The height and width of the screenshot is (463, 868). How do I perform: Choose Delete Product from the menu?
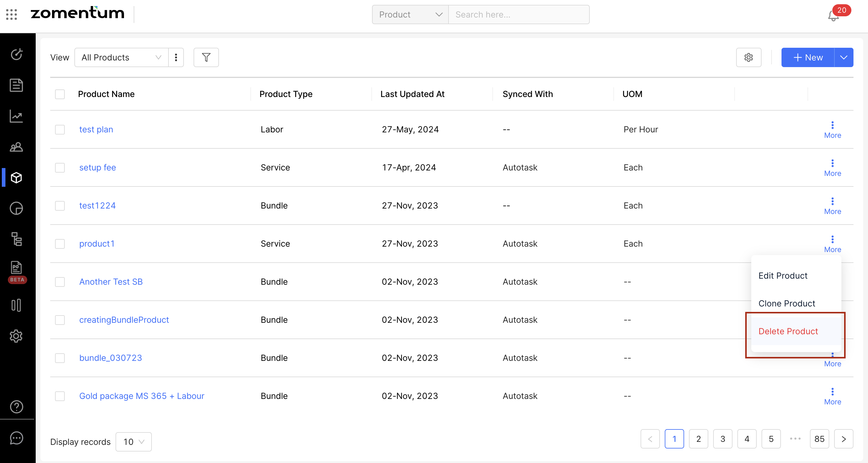[x=788, y=331]
